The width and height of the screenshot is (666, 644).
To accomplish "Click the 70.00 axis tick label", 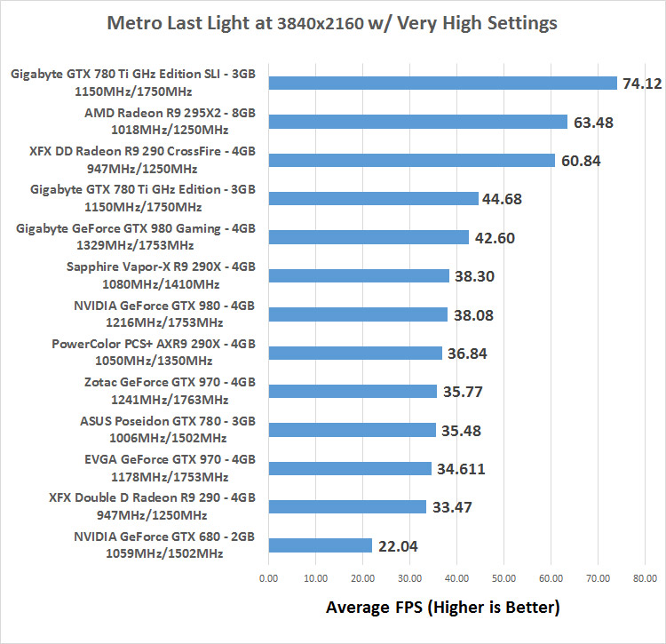I will point(598,578).
